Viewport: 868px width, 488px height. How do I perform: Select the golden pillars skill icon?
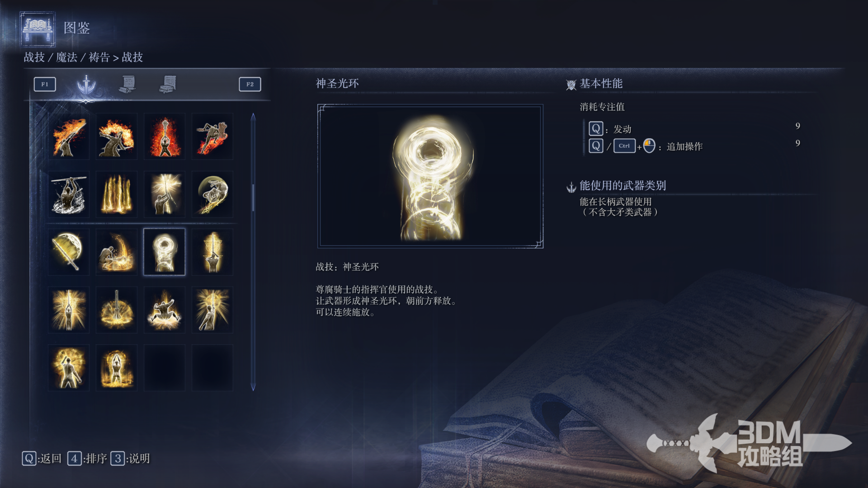pos(117,194)
